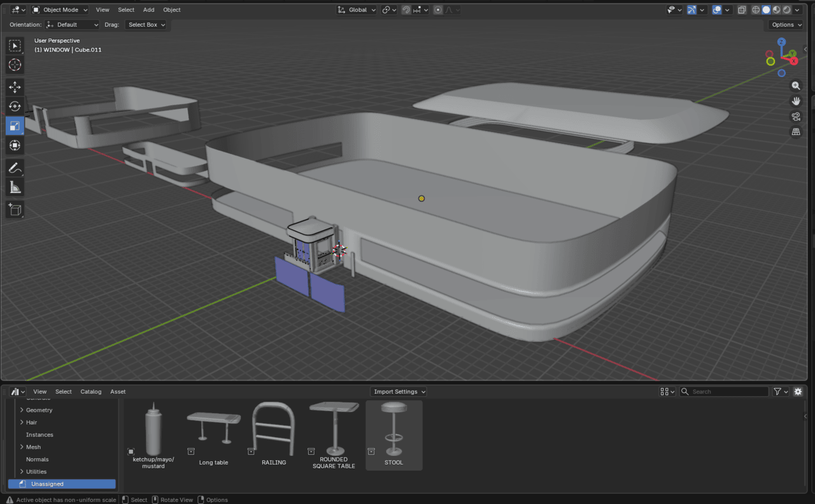Switch perspective/orthographic grid icon
This screenshot has height=504, width=815.
coord(796,132)
